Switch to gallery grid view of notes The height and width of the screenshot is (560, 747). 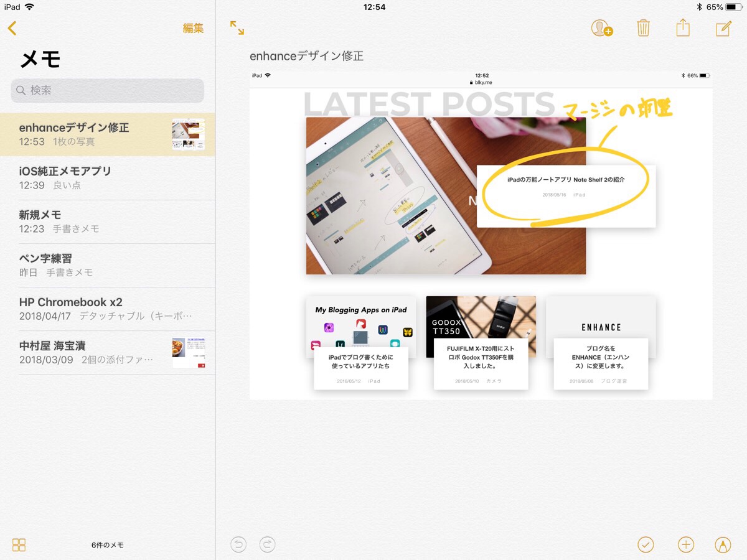click(19, 544)
